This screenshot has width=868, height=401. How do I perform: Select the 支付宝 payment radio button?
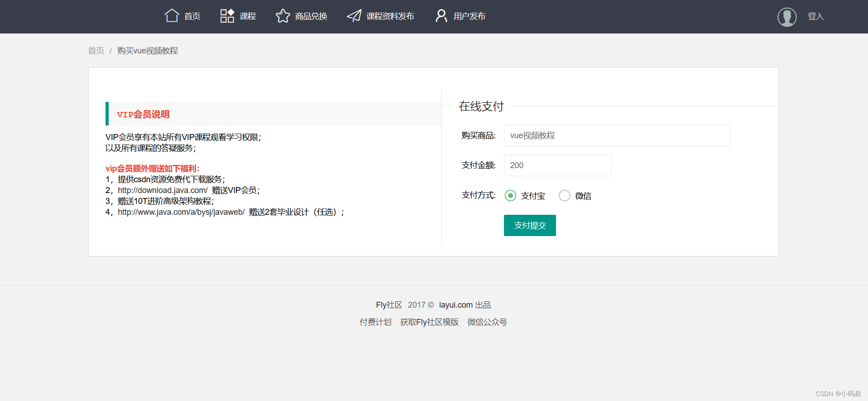[x=510, y=196]
